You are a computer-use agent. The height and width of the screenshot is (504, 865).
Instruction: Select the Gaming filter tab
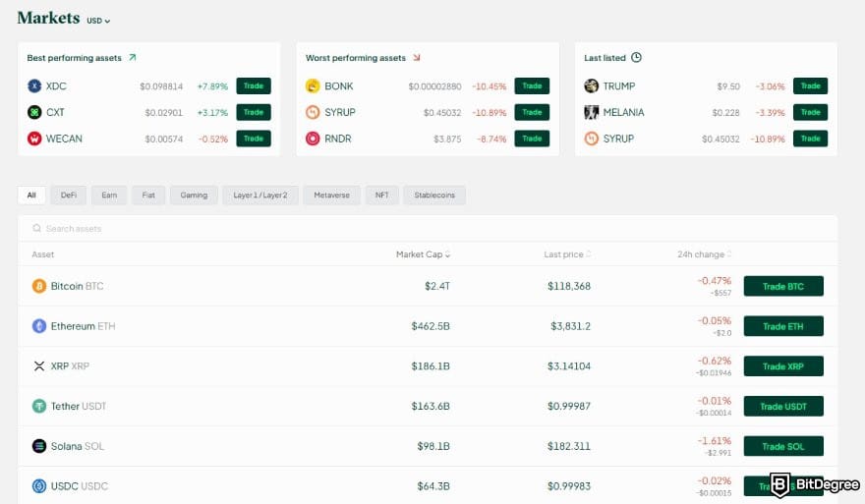tap(194, 196)
